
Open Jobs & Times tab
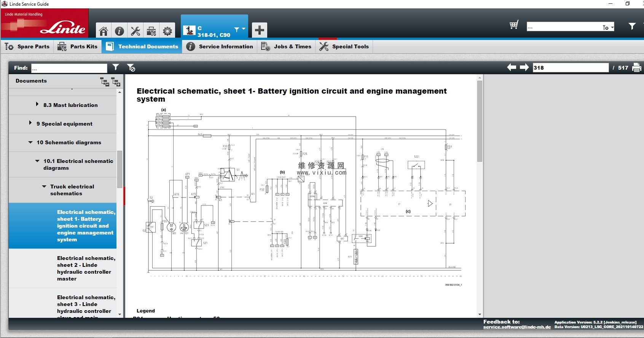(286, 46)
